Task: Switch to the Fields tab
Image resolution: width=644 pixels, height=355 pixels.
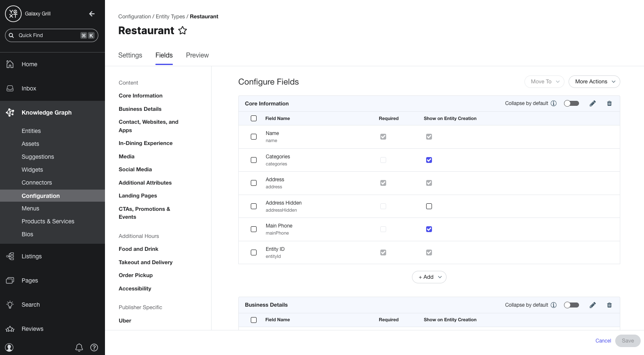Action: click(x=164, y=55)
